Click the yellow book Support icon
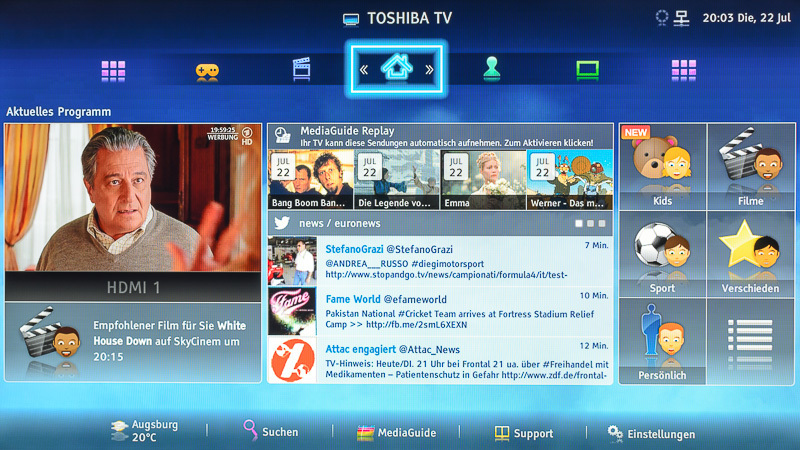 pos(502,433)
